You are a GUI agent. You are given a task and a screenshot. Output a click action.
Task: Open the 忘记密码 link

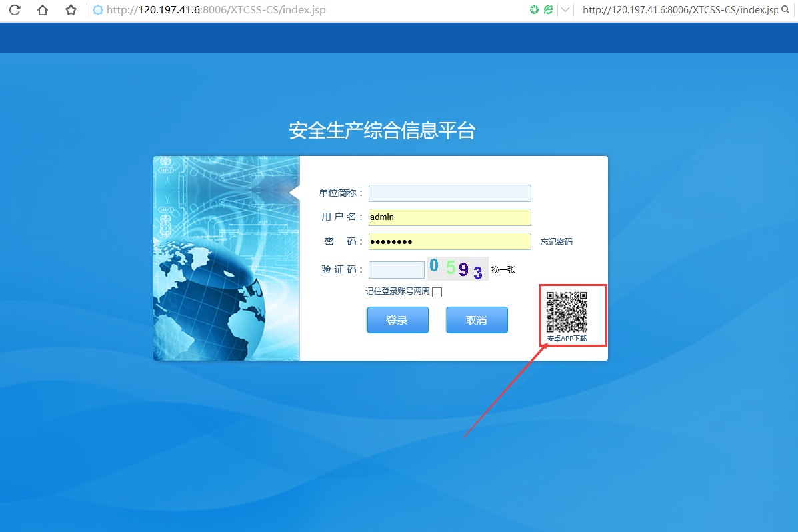(x=556, y=242)
